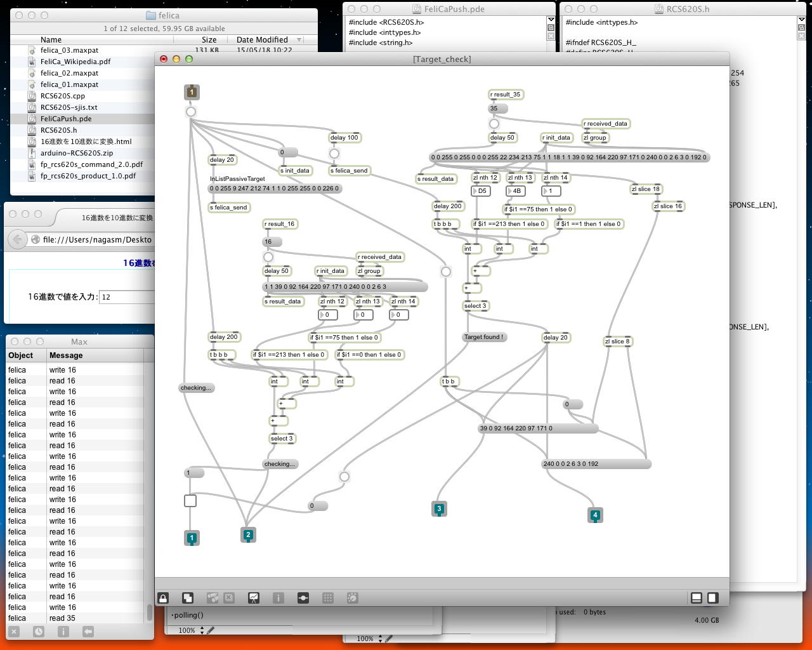Viewport: 812px width, 650px height.
Task: Click inlet 1 object at patch top
Action: coord(192,92)
